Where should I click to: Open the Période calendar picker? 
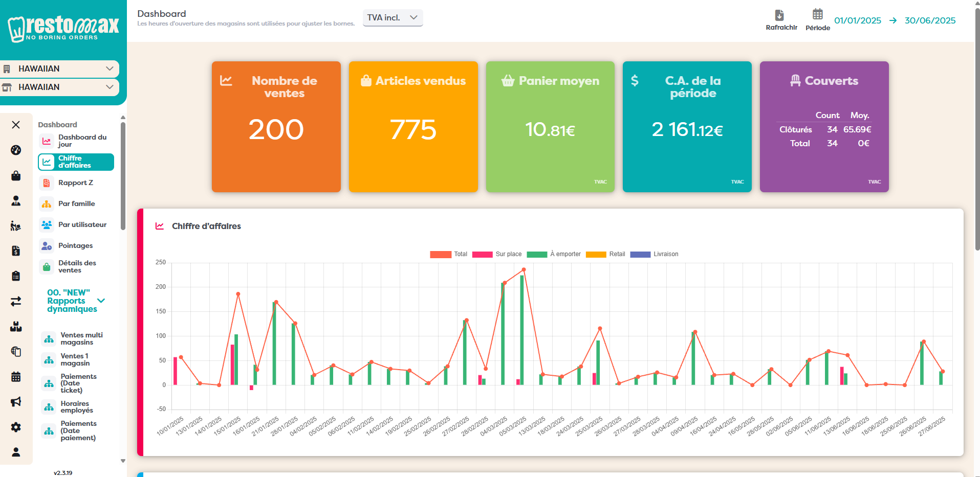click(817, 14)
